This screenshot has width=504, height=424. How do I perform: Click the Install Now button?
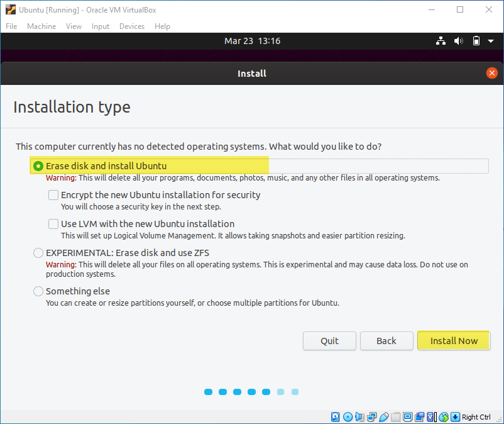[454, 341]
